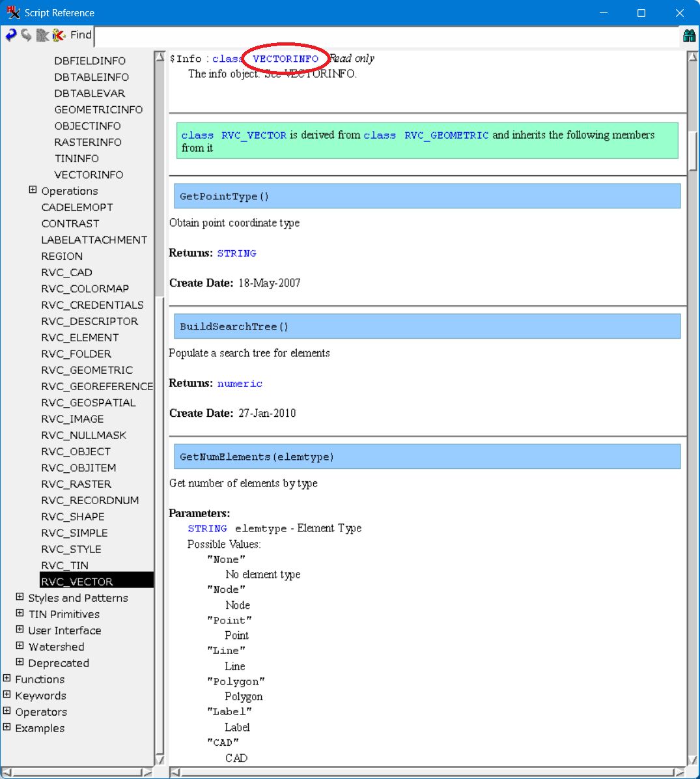
Task: Click into the Find text field
Action: 384,36
